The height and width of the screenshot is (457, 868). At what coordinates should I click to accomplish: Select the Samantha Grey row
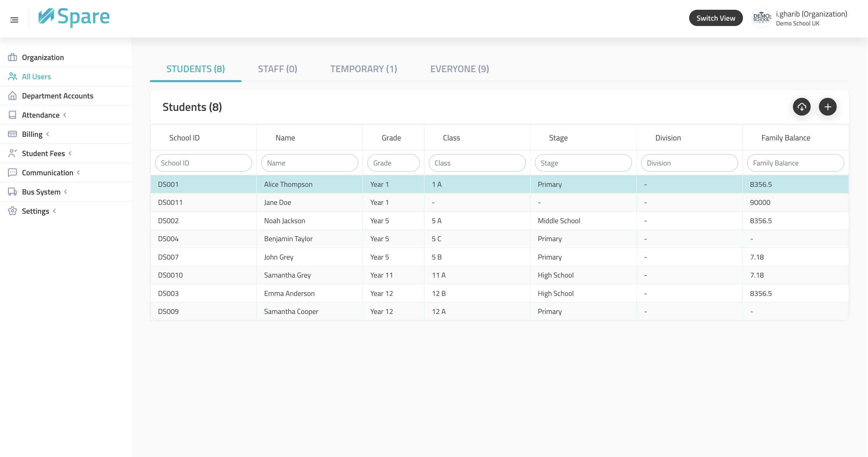[x=499, y=275]
